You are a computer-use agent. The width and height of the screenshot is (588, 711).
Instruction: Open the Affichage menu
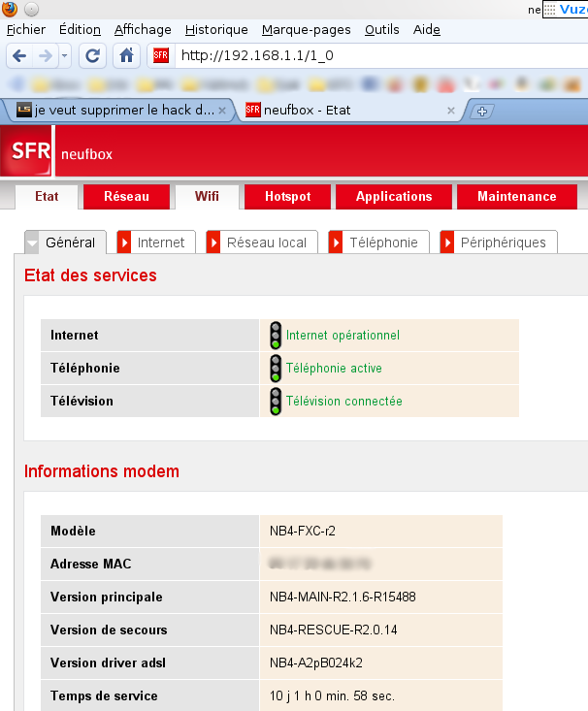point(143,30)
